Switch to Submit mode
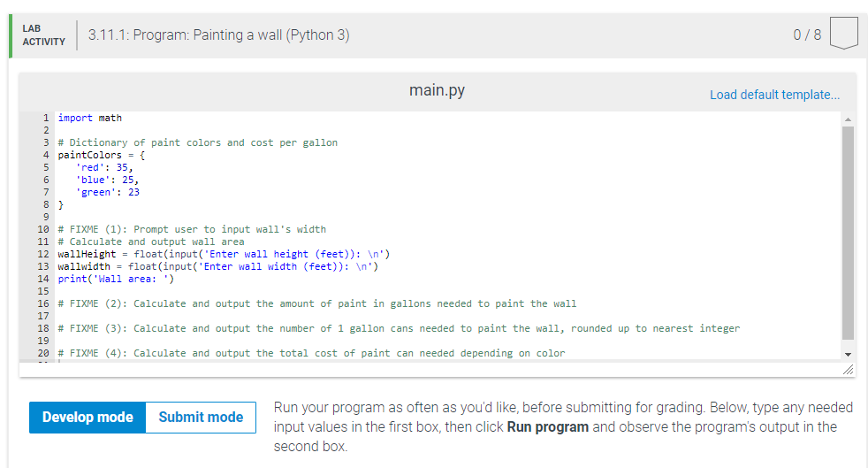The image size is (868, 468). click(x=201, y=418)
